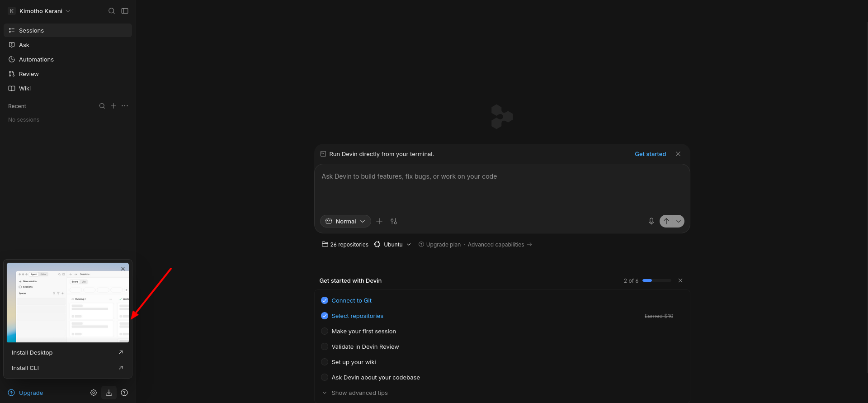The width and height of the screenshot is (868, 403).
Task: Click Install Desktop
Action: [68, 352]
